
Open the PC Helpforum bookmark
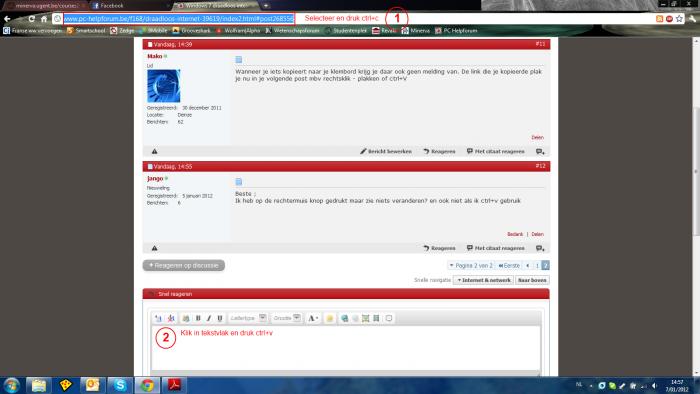456,31
